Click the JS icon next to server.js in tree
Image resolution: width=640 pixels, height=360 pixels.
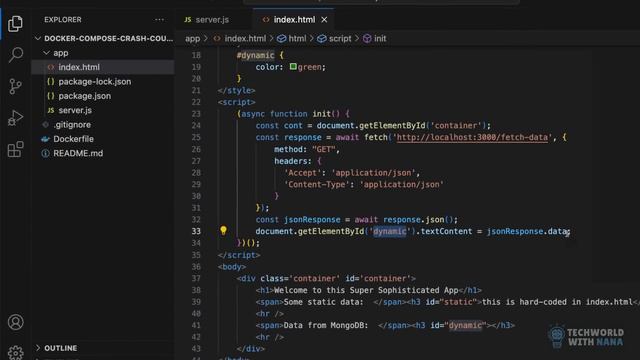click(51, 110)
